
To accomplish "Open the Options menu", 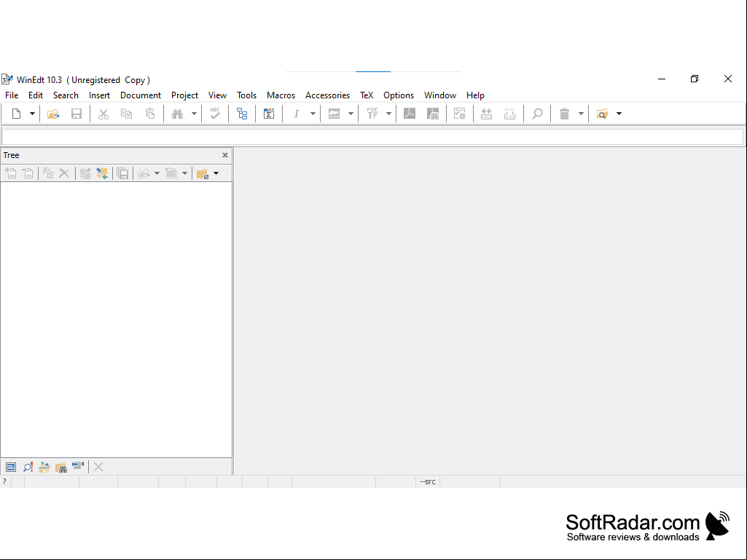I will tap(399, 95).
